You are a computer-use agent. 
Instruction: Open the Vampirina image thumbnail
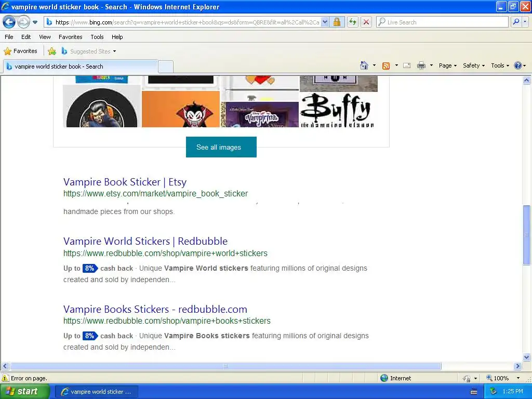tap(260, 115)
